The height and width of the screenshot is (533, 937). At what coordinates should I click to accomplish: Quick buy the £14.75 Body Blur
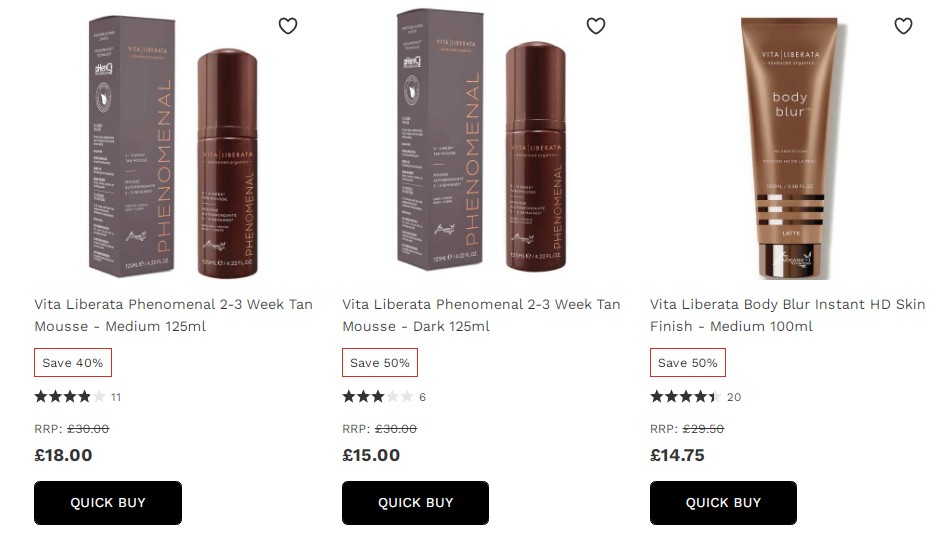pos(723,503)
